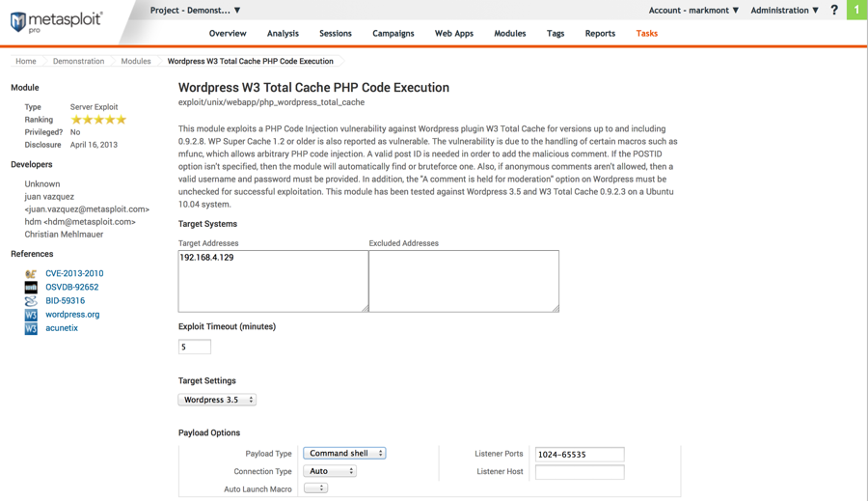Open the Campaigns tab
This screenshot has height=501, width=868.
[393, 33]
